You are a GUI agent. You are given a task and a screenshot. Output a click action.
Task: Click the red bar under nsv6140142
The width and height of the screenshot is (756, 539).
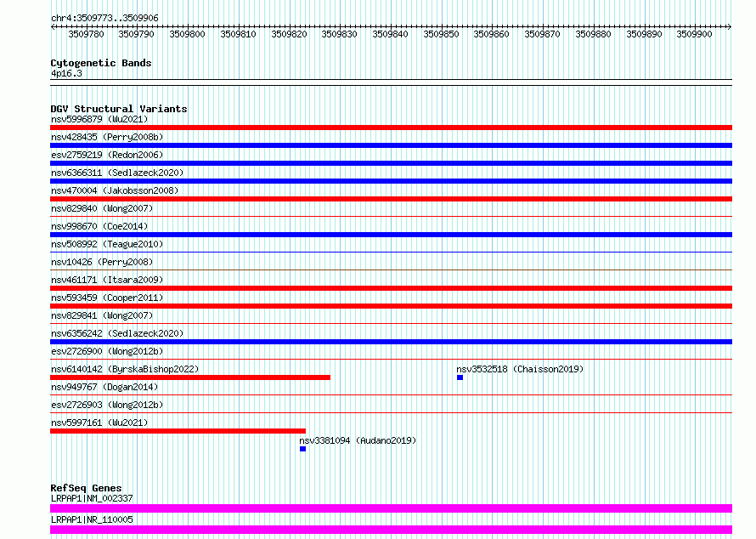(x=190, y=377)
